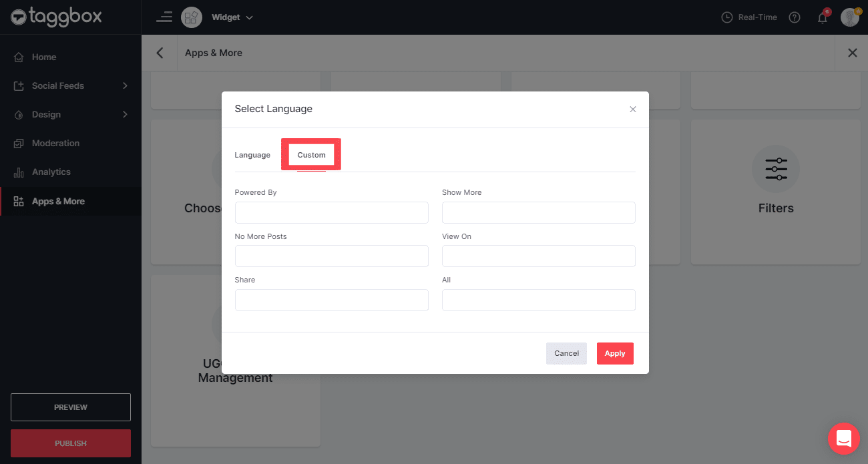Screen dimensions: 868x464
Task: Select the Custom tab
Action: pyautogui.click(x=311, y=155)
